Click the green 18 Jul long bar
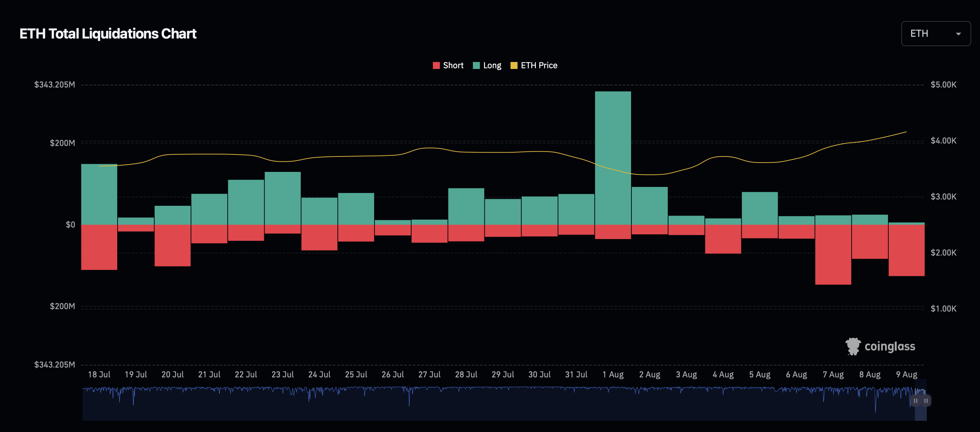The height and width of the screenshot is (432, 980). point(99,194)
